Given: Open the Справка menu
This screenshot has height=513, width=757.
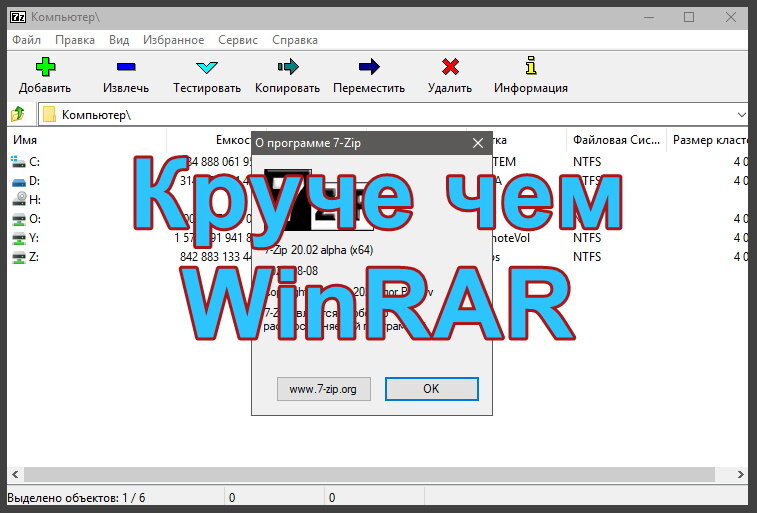Looking at the screenshot, I should (x=295, y=40).
